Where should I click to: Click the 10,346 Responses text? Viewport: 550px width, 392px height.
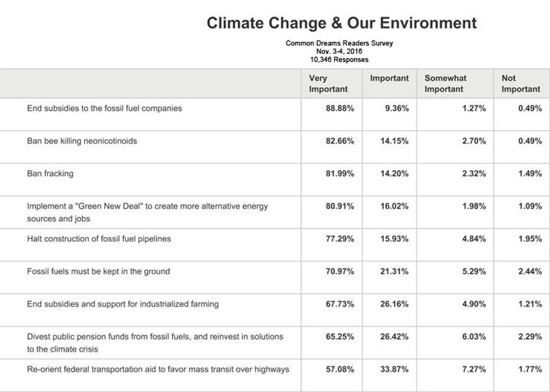tap(339, 59)
